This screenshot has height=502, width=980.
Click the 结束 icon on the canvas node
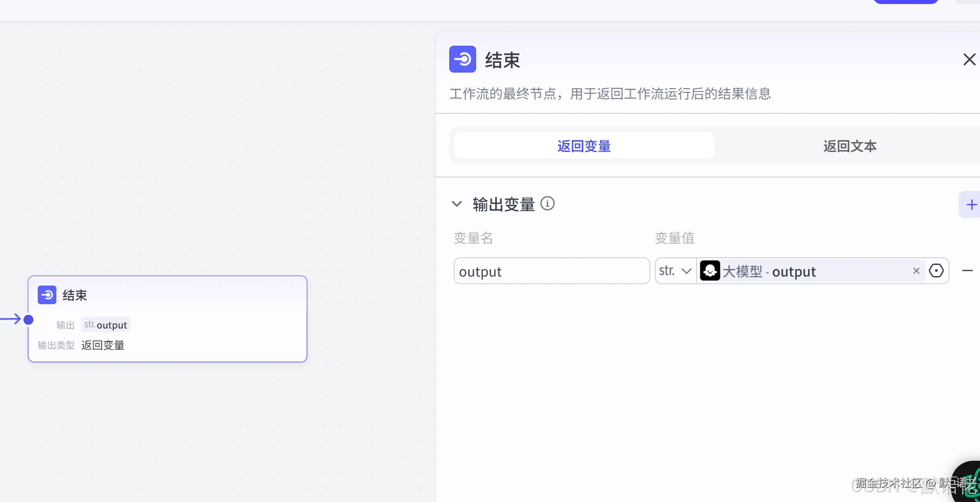47,295
